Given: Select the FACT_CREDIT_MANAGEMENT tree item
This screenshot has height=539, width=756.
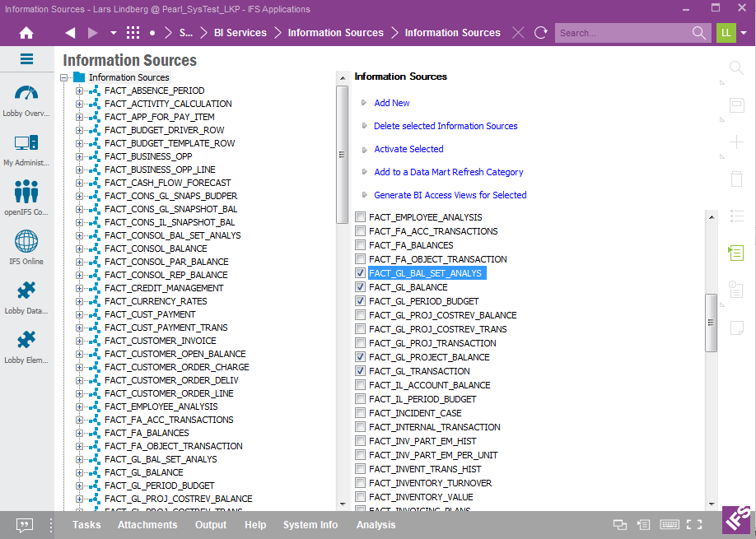Looking at the screenshot, I should click(164, 288).
